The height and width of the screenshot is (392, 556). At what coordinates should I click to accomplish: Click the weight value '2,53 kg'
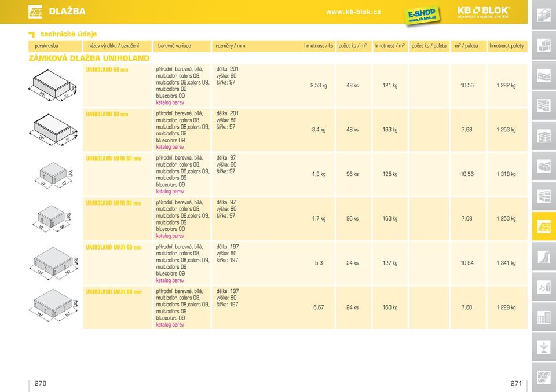pyautogui.click(x=319, y=86)
